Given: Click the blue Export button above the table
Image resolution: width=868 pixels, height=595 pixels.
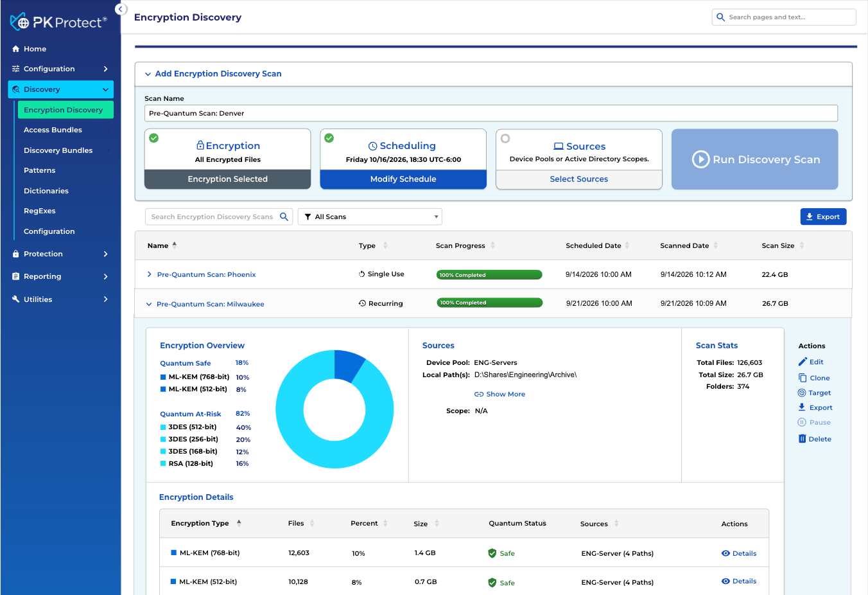Looking at the screenshot, I should [x=823, y=217].
